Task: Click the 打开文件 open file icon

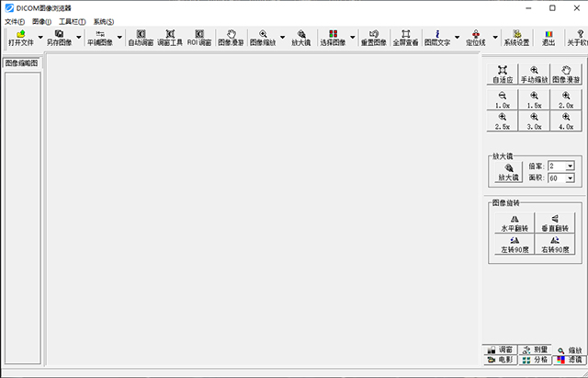Action: point(21,38)
